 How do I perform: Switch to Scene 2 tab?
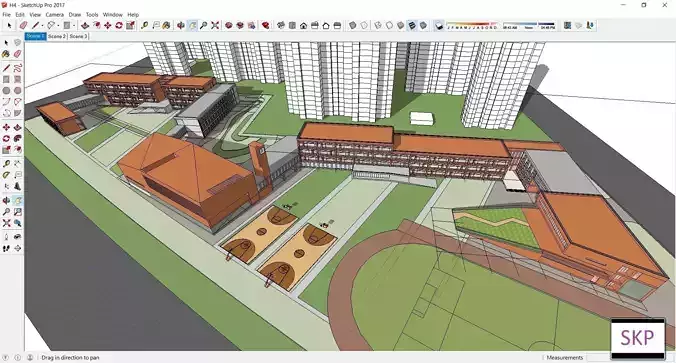coord(57,36)
